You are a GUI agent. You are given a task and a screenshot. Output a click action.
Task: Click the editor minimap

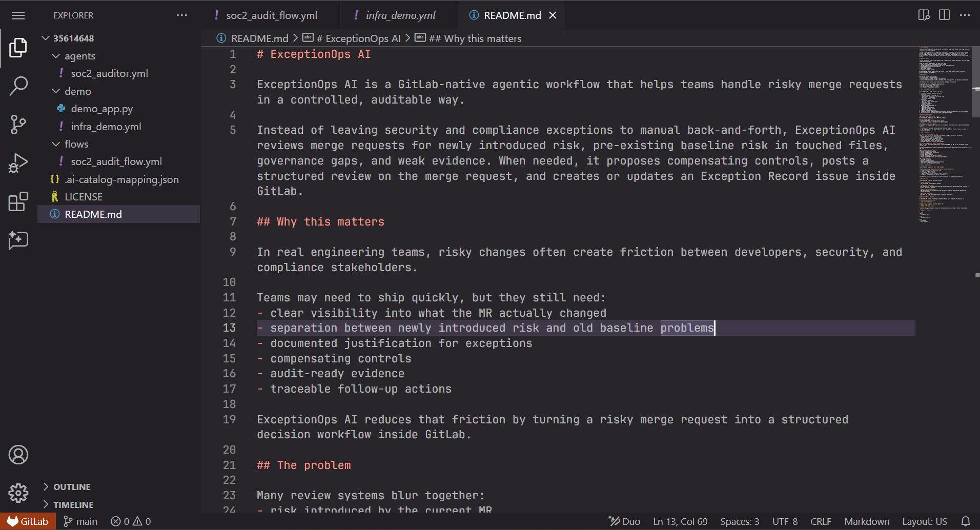coord(944,135)
